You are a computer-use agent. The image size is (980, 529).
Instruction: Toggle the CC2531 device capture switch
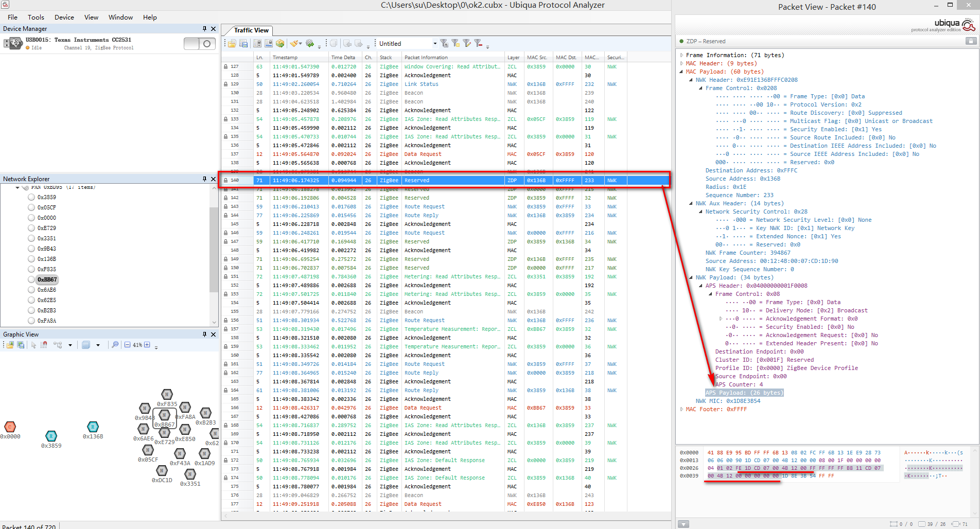pos(200,44)
